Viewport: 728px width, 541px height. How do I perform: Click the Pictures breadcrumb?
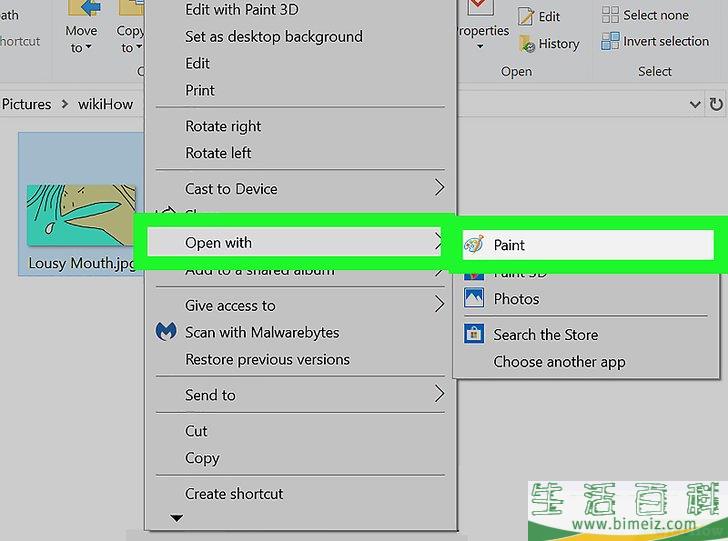click(26, 104)
